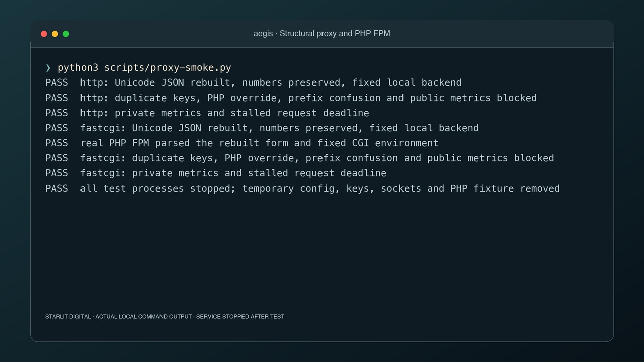Image resolution: width=644 pixels, height=362 pixels.
Task: Click the yellow minimize window dot
Action: [55, 34]
